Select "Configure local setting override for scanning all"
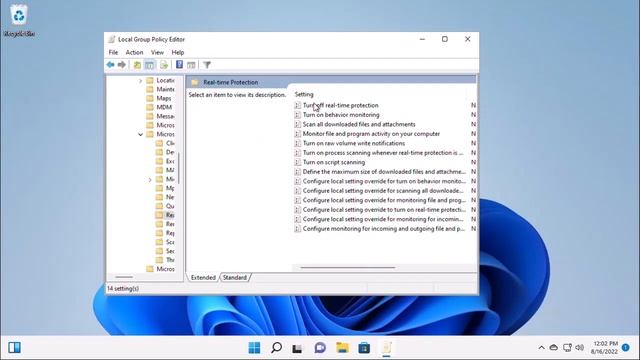The width and height of the screenshot is (640, 360). coord(383,191)
